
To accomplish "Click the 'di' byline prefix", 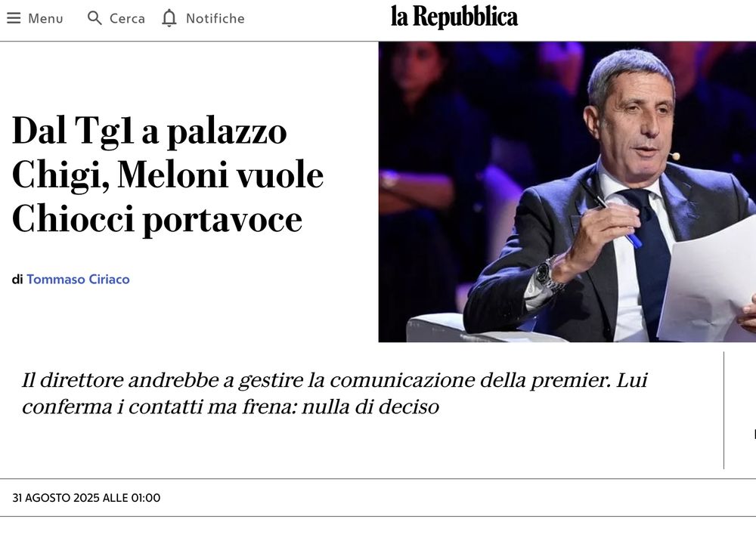I will click(x=17, y=279).
